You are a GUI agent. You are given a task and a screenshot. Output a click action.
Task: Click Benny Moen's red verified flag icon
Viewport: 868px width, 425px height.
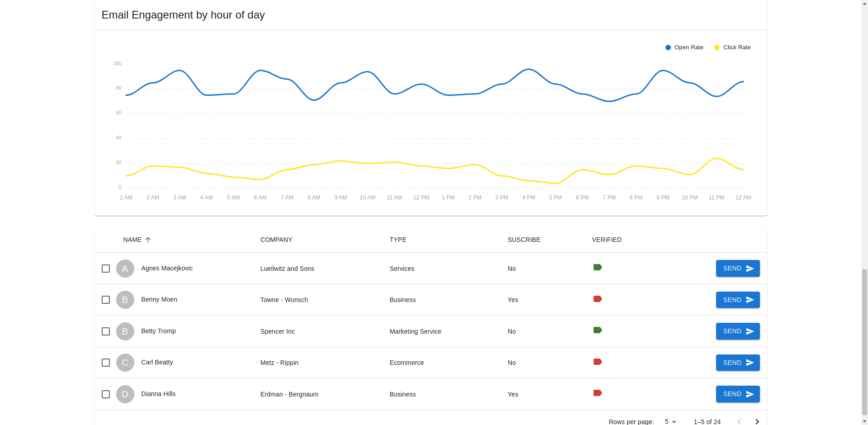point(598,298)
